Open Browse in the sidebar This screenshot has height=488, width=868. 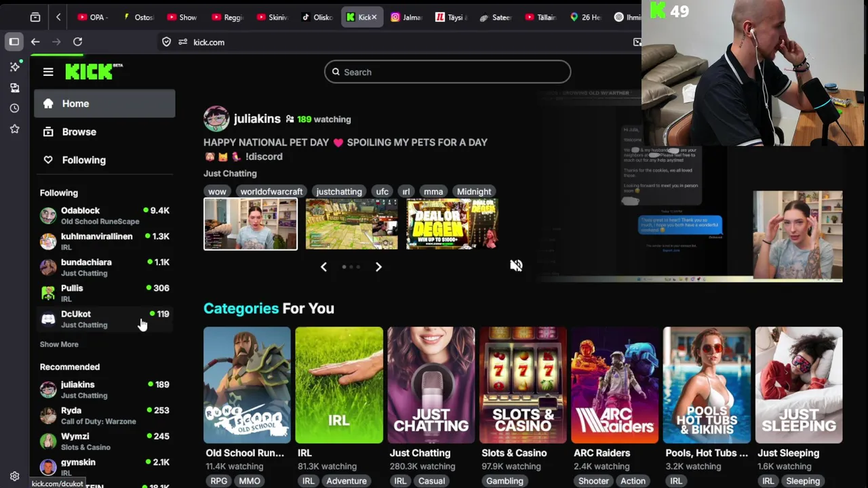click(104, 132)
